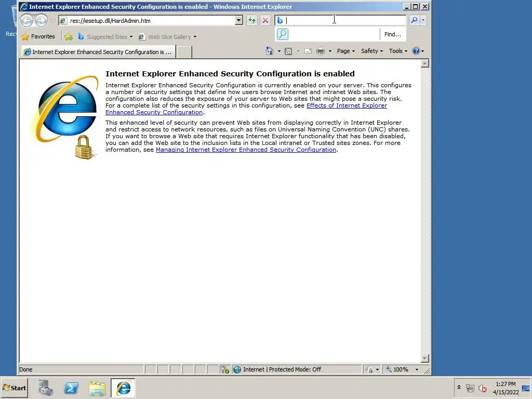This screenshot has width=532, height=399.
Task: Open Managing Internet Explorer Enhanced Security Configuration link
Action: pos(246,150)
